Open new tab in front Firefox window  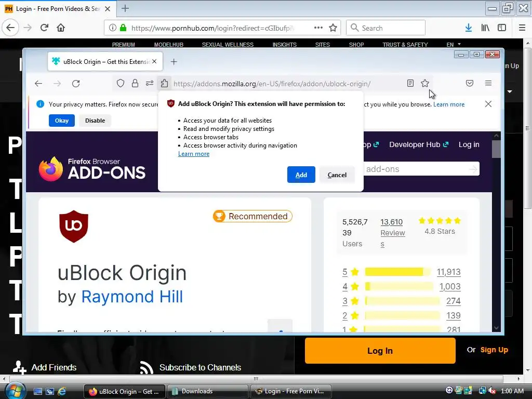coord(174,62)
